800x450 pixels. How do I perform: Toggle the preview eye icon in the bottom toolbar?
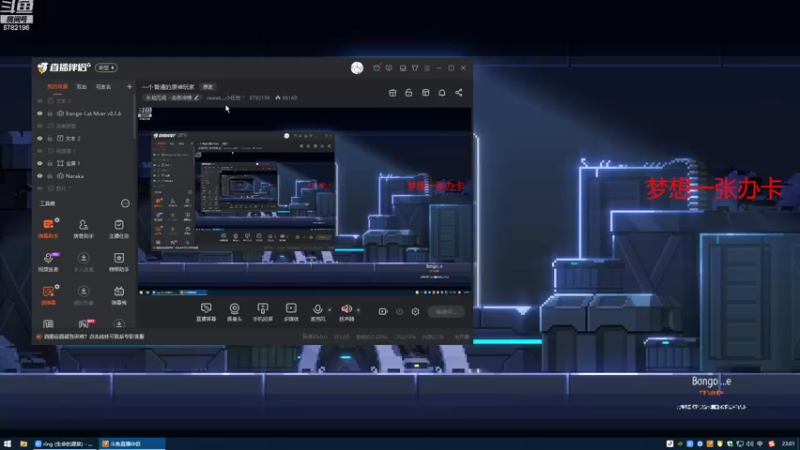[399, 311]
